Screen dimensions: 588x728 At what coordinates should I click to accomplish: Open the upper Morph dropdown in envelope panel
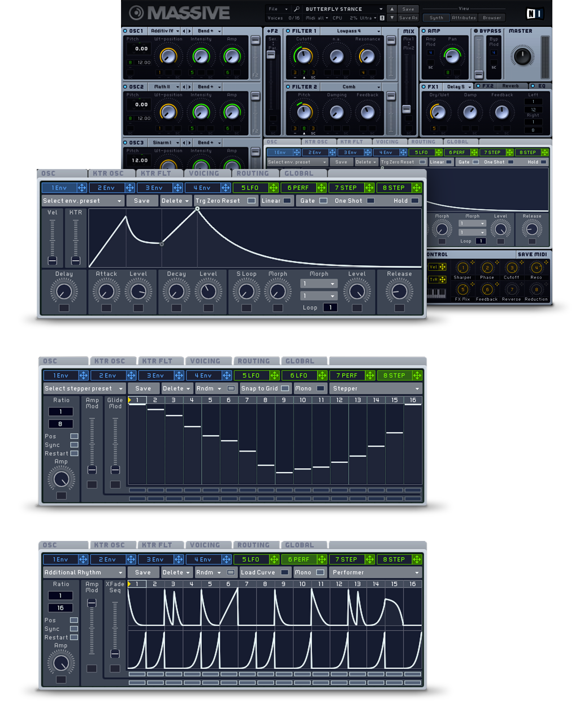pyautogui.click(x=318, y=284)
